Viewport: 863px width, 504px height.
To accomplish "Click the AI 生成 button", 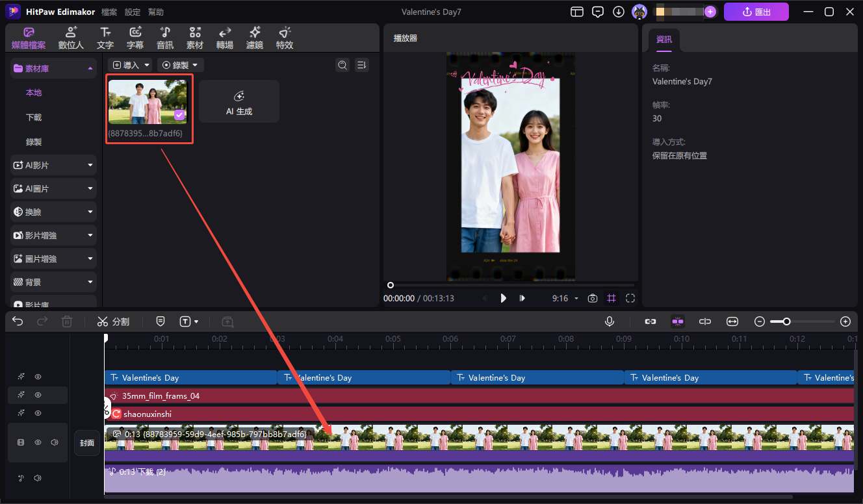I will click(x=239, y=102).
